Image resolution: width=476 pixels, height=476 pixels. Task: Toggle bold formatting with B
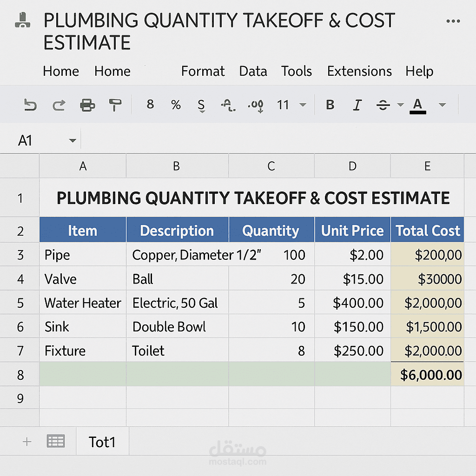(330, 105)
